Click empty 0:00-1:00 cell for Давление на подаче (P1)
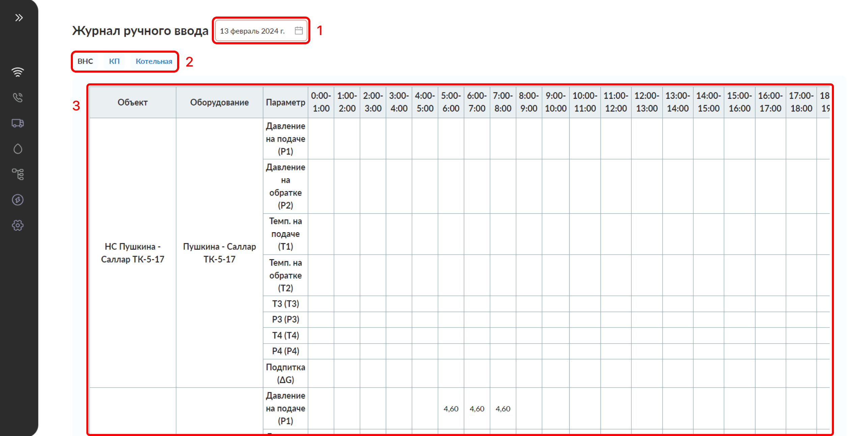868x436 pixels. pyautogui.click(x=321, y=139)
